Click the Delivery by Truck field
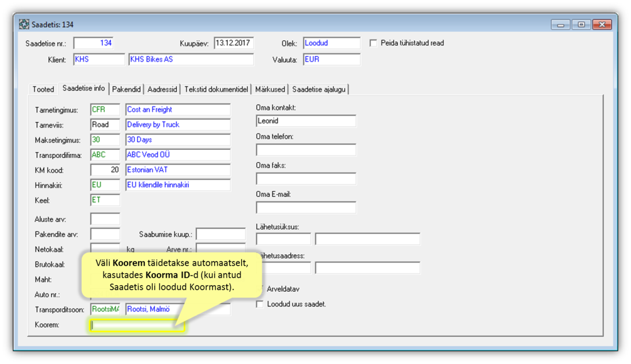Image resolution: width=631 pixels, height=364 pixels. pyautogui.click(x=178, y=125)
